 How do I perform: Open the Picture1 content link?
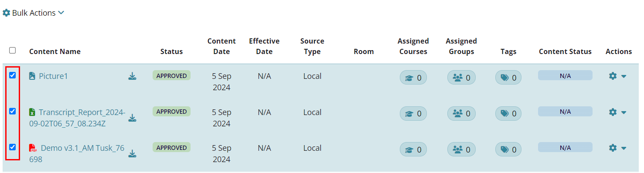pos(53,76)
